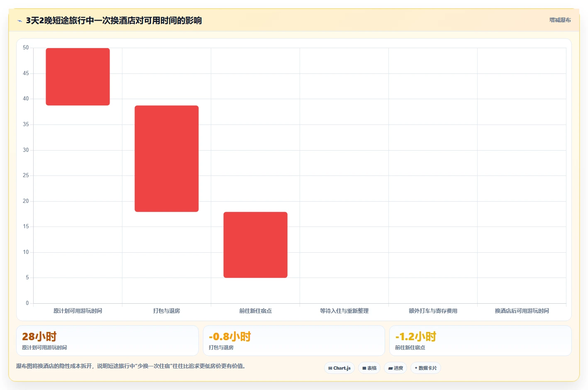
Task: Select the 进度 chip
Action: click(395, 368)
